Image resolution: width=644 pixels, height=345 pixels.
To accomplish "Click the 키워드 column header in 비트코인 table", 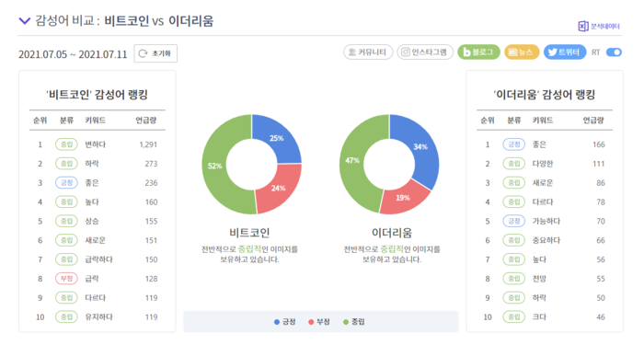I will (x=96, y=121).
